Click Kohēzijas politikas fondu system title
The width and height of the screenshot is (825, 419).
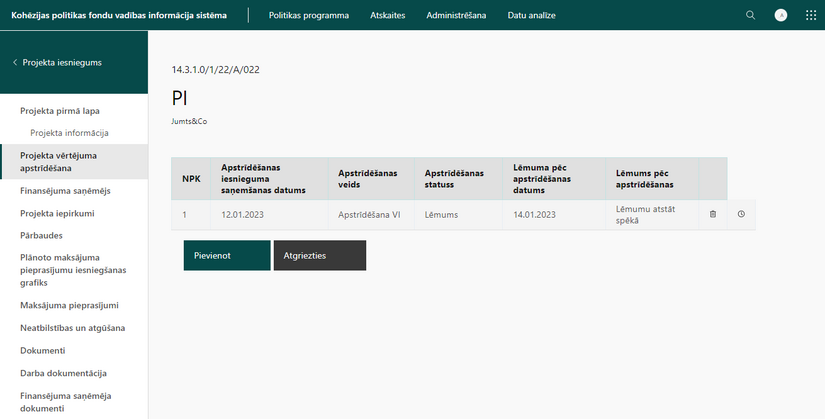tap(119, 15)
